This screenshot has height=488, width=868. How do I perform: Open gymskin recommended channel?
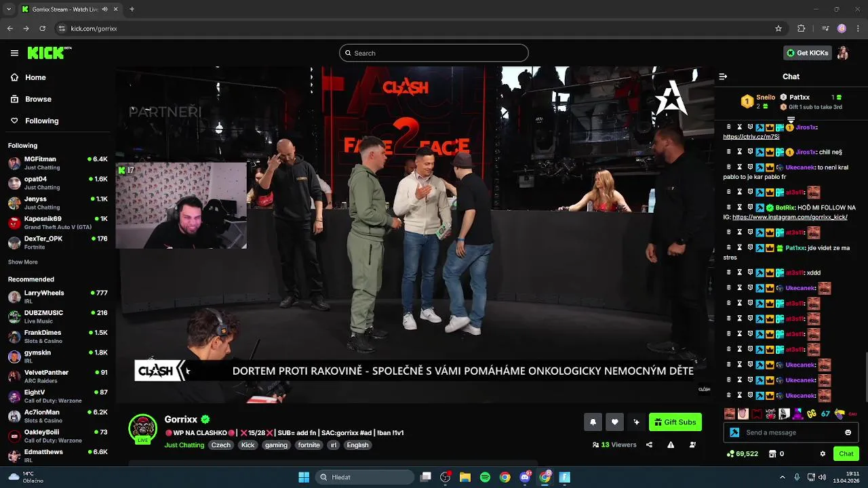coord(58,357)
